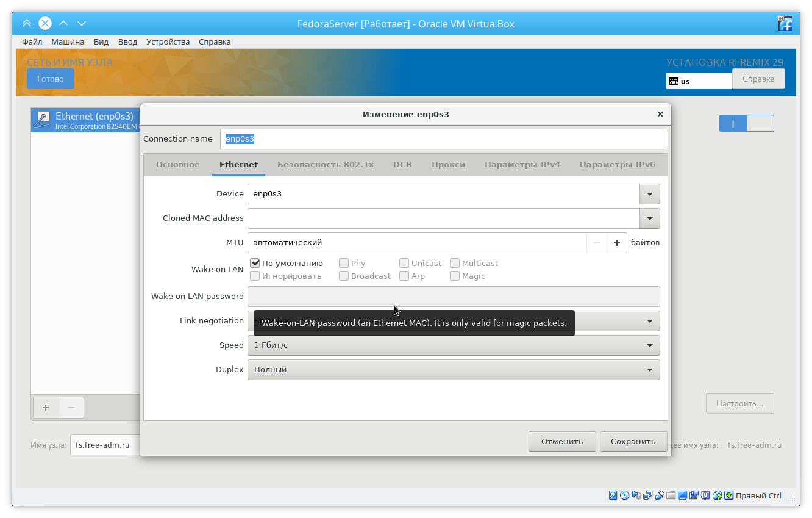
Task: Click the optical disc icon in status bar
Action: (624, 495)
